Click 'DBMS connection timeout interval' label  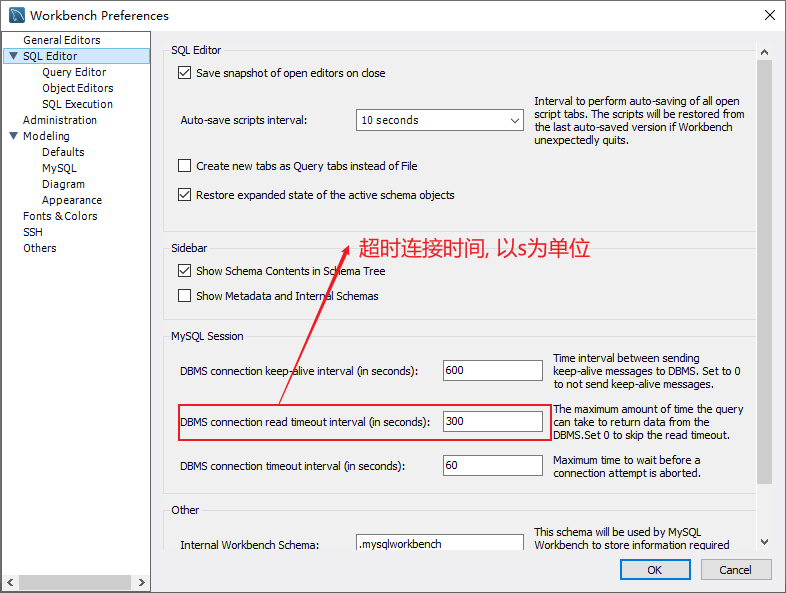point(293,466)
